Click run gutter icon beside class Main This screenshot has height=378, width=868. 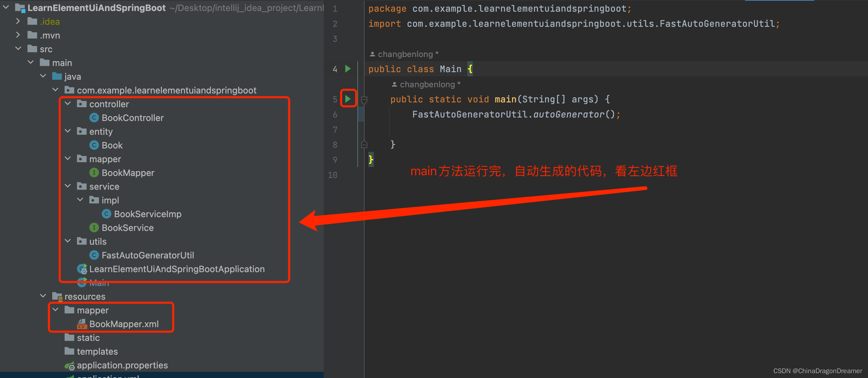(348, 69)
